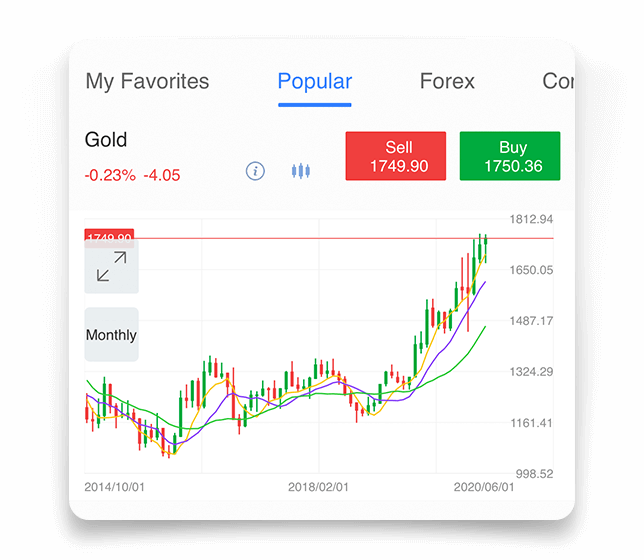
Task: Open the Monthly timeframe selector
Action: click(111, 335)
